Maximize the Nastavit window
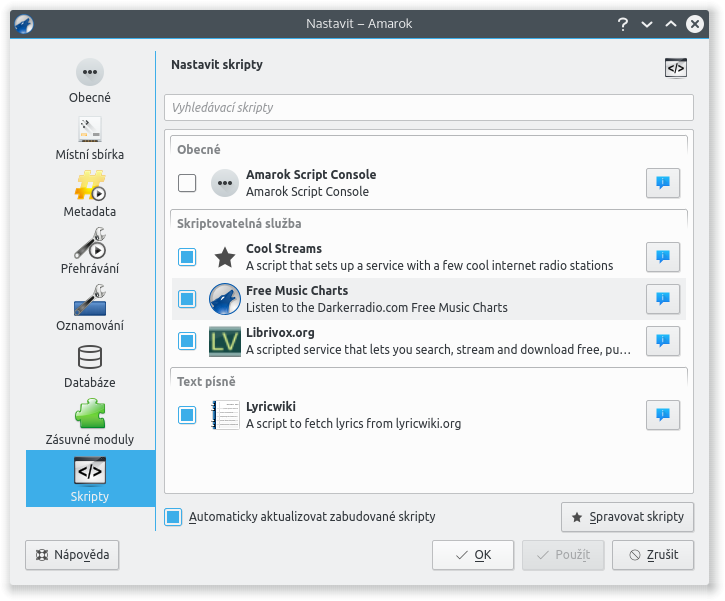 (670, 24)
